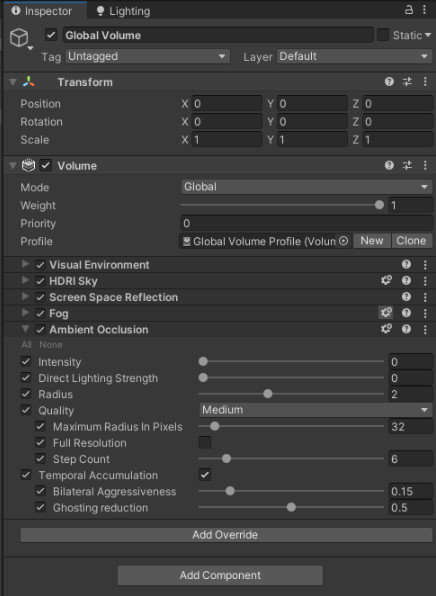Open Volume preset selector icon
Viewport: 436px width, 596px height.
click(407, 165)
